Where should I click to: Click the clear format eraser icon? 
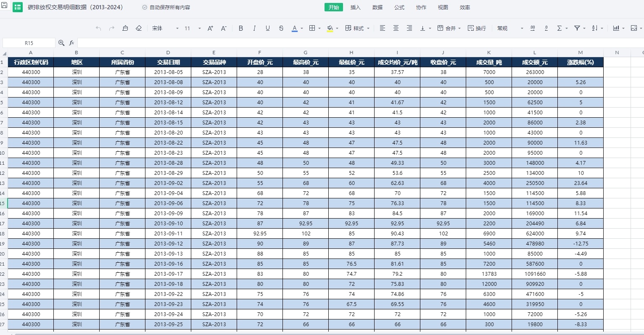(139, 28)
